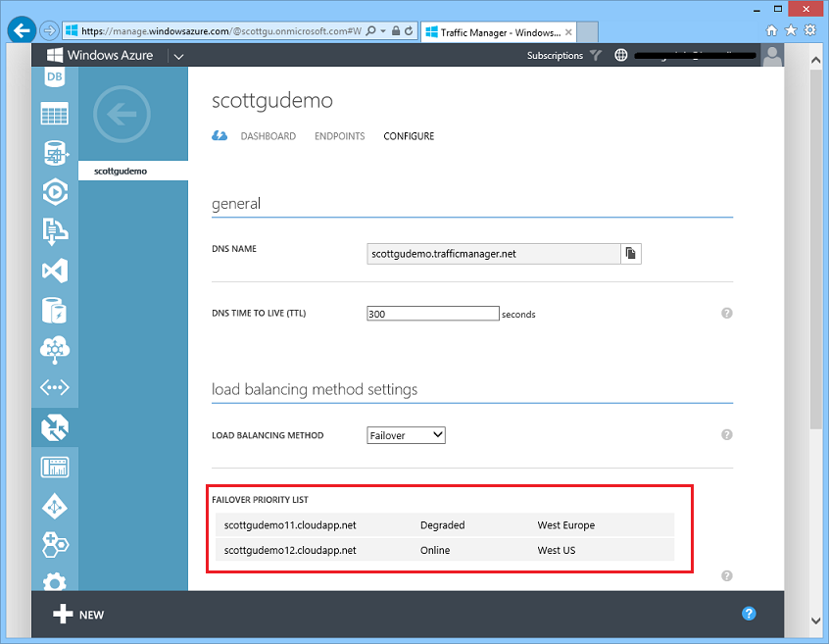Click the address bar security lock icon
This screenshot has height=644, width=829.
396,30
